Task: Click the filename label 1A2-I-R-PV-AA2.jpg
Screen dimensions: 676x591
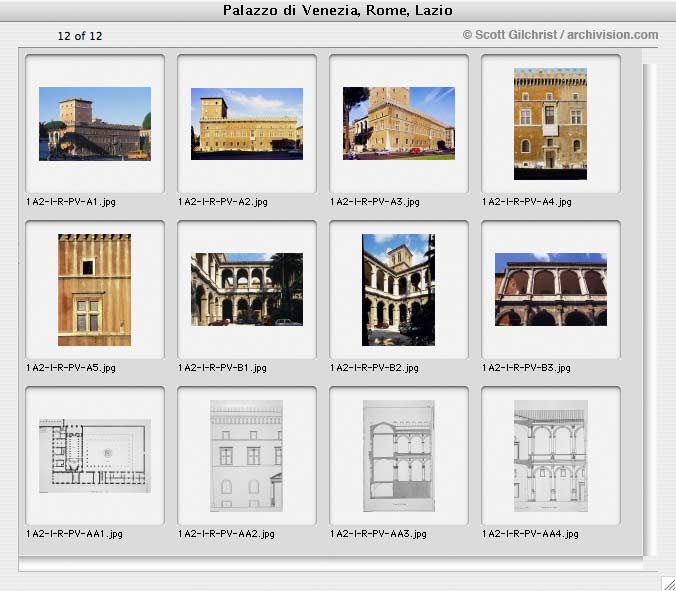Action: (226, 534)
